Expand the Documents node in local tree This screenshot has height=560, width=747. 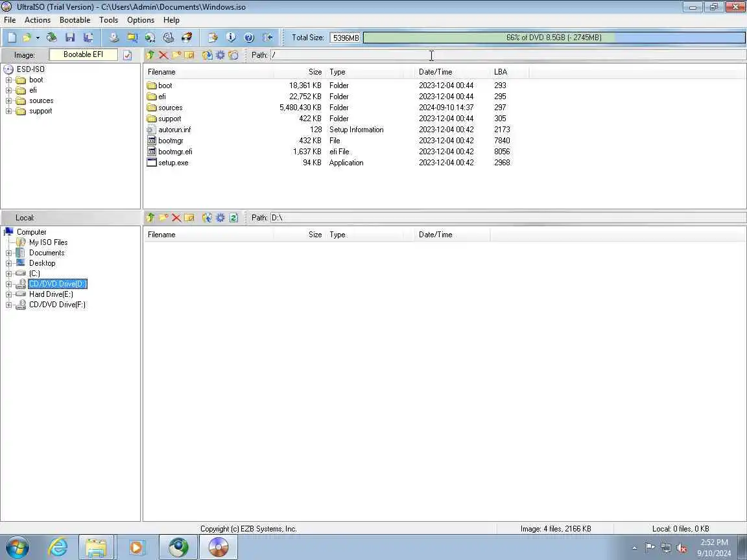8,253
